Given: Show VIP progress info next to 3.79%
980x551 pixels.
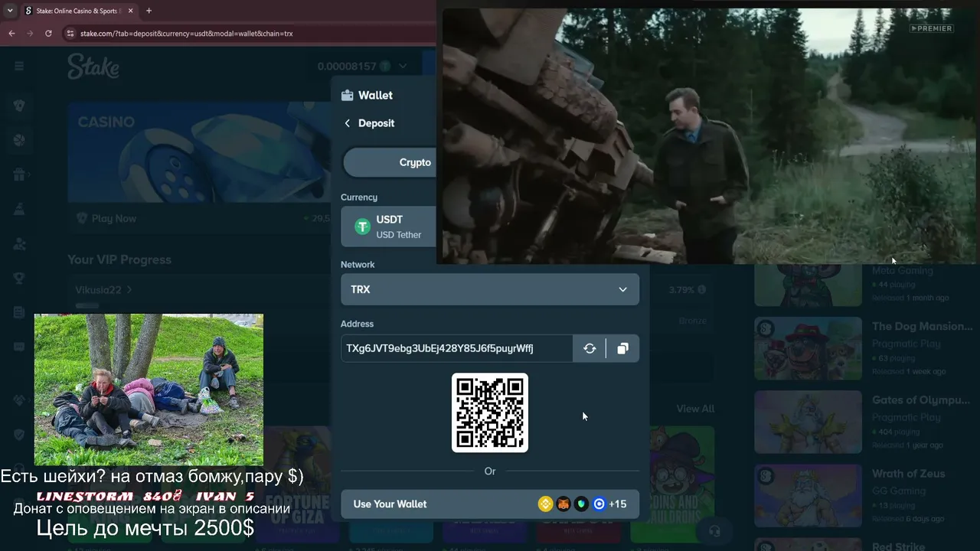Looking at the screenshot, I should tap(701, 290).
